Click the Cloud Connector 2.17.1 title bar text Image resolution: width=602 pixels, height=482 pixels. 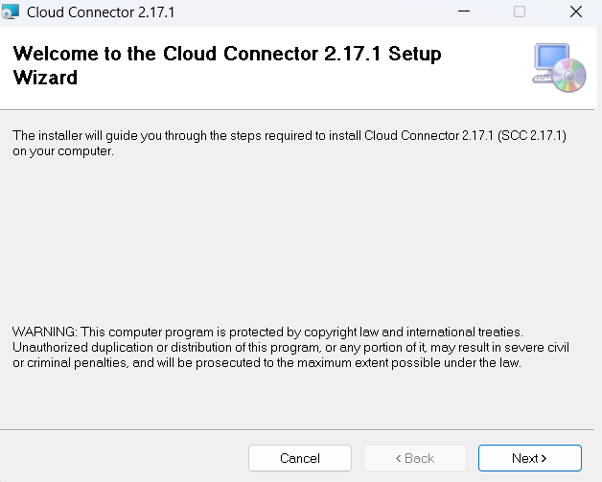[101, 12]
